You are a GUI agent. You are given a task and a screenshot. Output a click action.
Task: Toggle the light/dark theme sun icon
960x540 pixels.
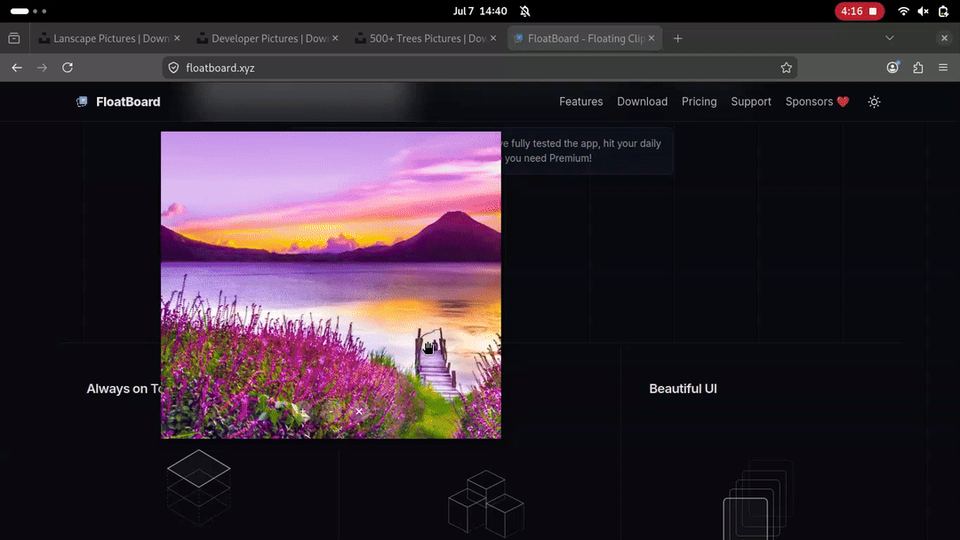click(x=874, y=102)
